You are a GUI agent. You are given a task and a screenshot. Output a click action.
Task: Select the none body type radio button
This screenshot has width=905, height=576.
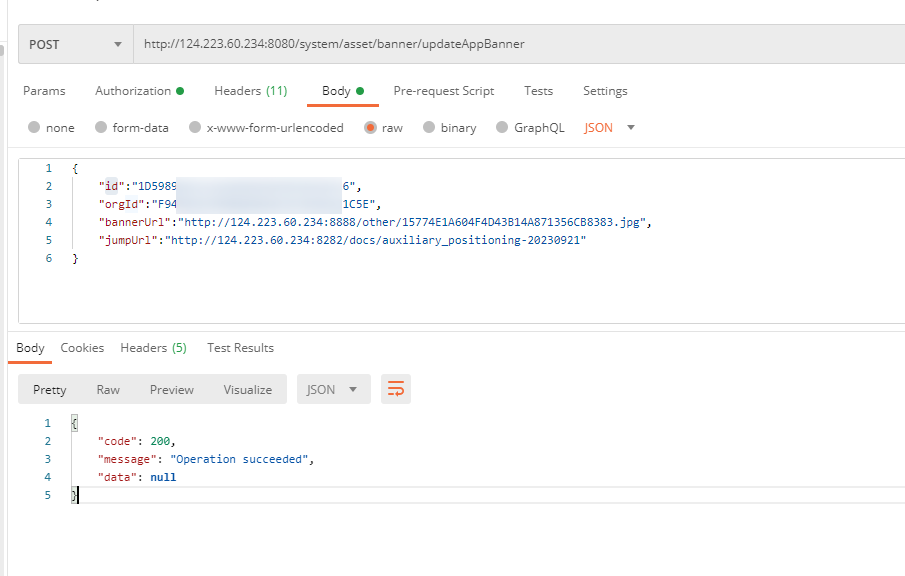tap(35, 128)
